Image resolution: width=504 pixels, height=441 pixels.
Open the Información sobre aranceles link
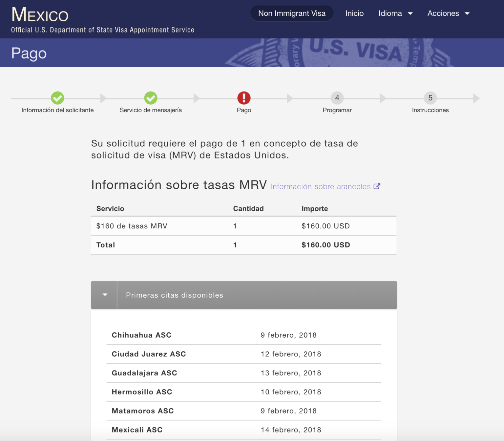(320, 186)
